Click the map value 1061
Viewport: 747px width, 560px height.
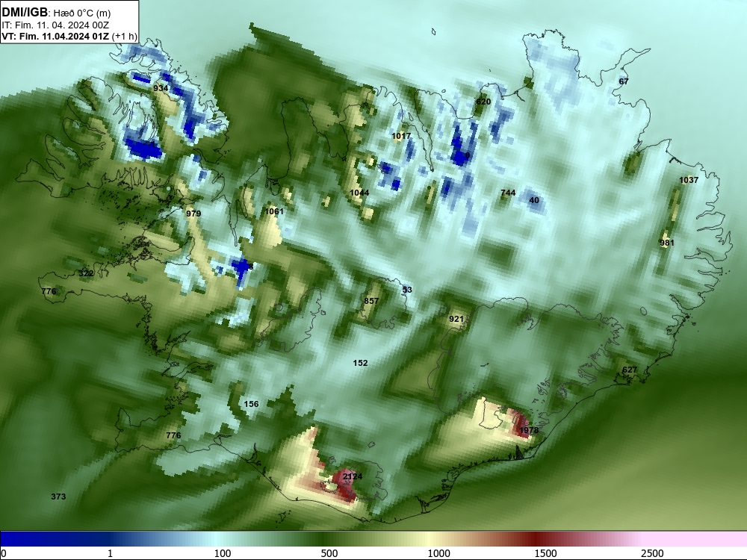coord(274,211)
